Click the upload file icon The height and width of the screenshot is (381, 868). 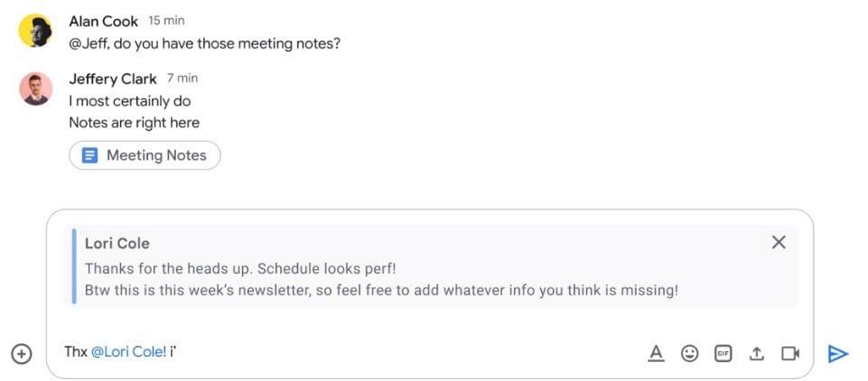point(757,353)
